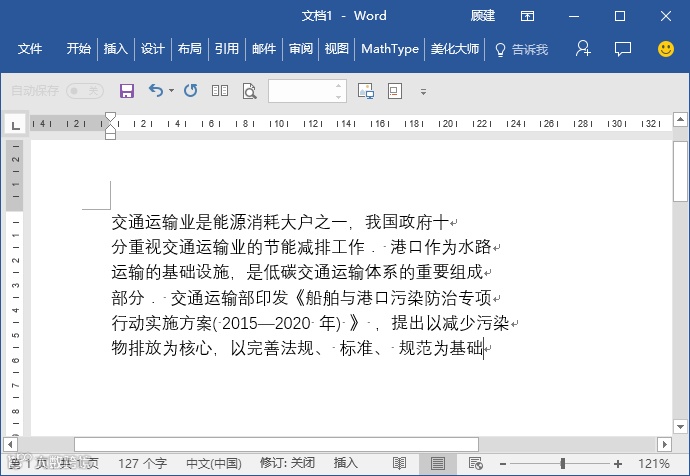This screenshot has height=476, width=690.
Task: Click the 中文(中国) language indicator
Action: [214, 463]
